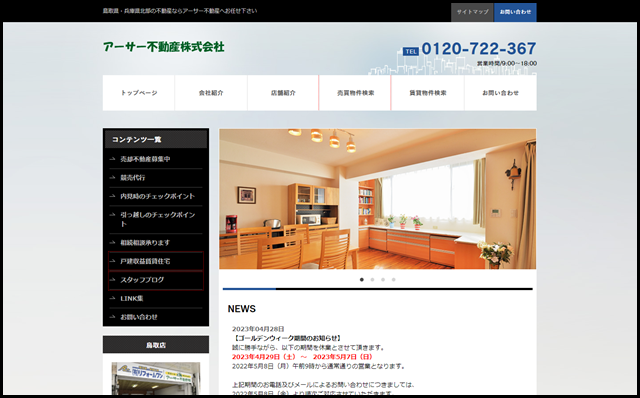Click the アーサー不動産株式会社 logo
The image size is (640, 398).
point(164,47)
